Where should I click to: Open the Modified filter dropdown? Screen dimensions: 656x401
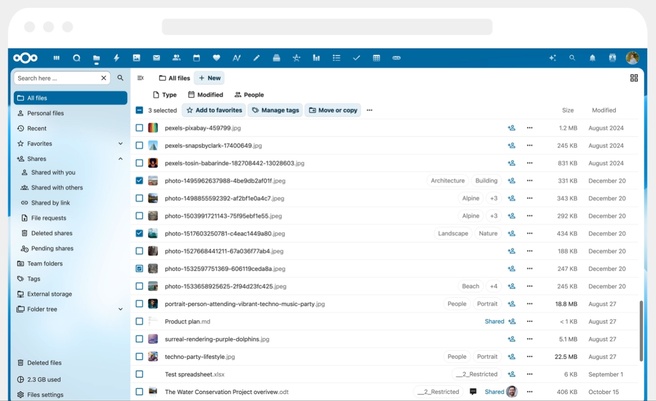click(205, 95)
